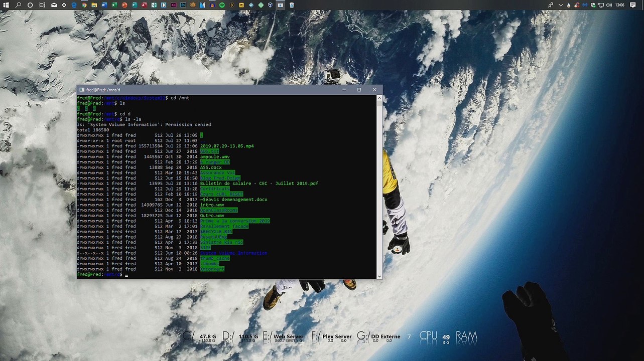Open the 13:06 clock flyout
Screen dimensions: 644x361
tap(620, 5)
